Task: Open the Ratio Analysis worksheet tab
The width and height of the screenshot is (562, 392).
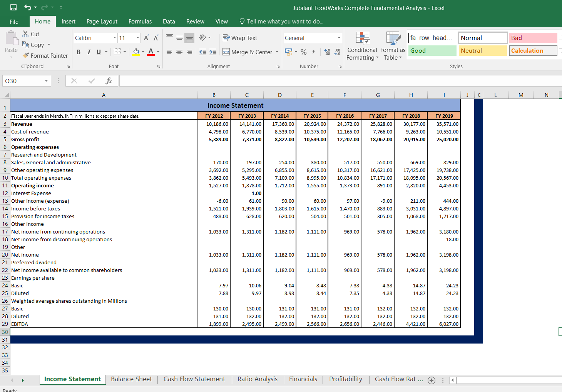Action: [x=258, y=379]
